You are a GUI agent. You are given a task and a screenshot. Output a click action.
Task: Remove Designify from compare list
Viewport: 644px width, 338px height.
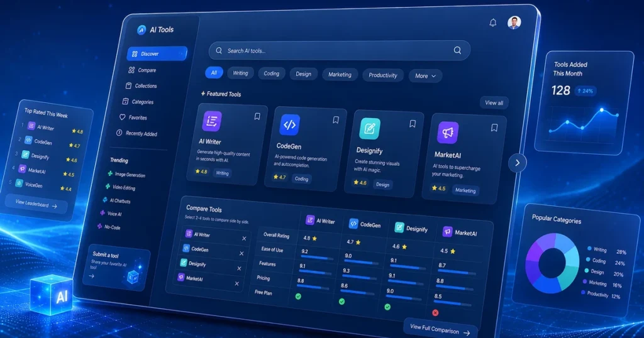239,268
